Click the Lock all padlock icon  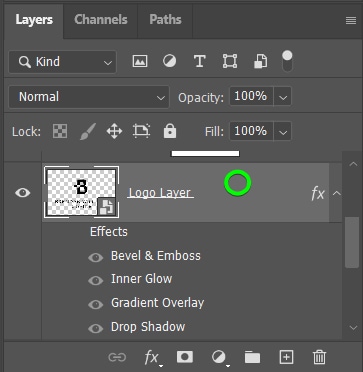click(x=170, y=131)
